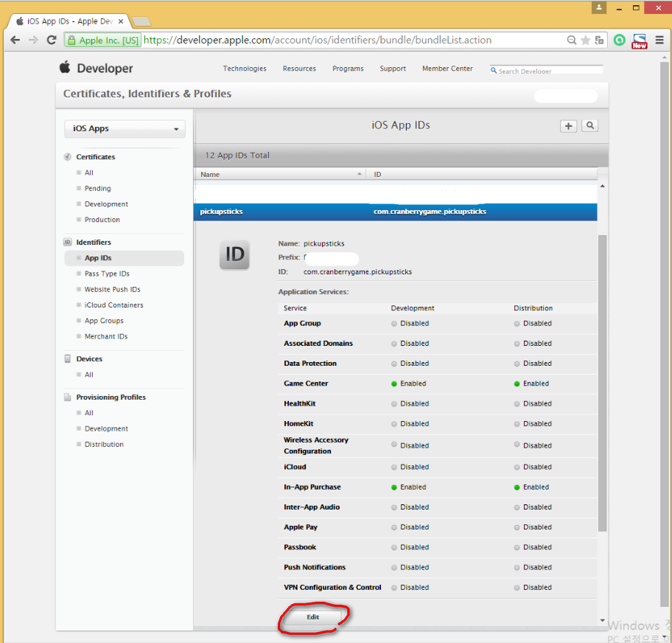This screenshot has height=643, width=672.
Task: Click the Identifiers section ID icon
Action: click(x=68, y=243)
